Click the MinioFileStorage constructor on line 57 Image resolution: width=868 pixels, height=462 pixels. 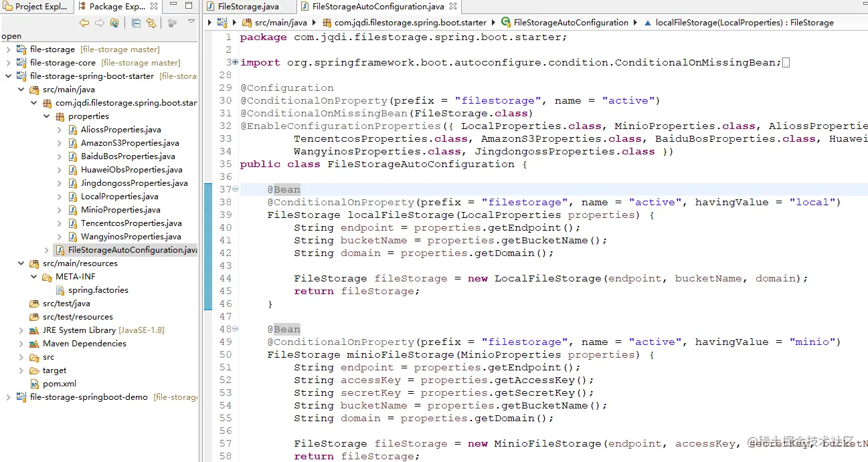point(547,443)
